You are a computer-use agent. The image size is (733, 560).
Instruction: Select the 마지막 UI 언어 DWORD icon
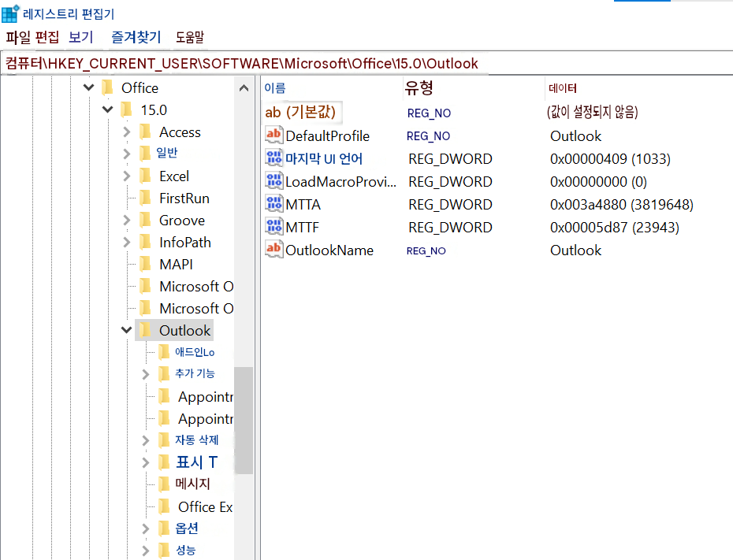pyautogui.click(x=274, y=158)
